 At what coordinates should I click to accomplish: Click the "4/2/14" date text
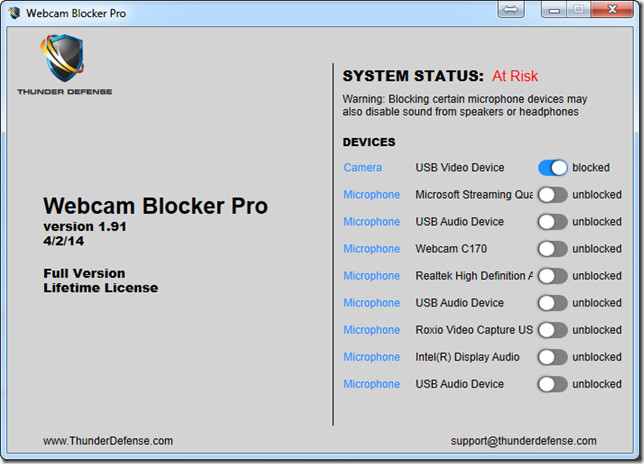[x=64, y=241]
